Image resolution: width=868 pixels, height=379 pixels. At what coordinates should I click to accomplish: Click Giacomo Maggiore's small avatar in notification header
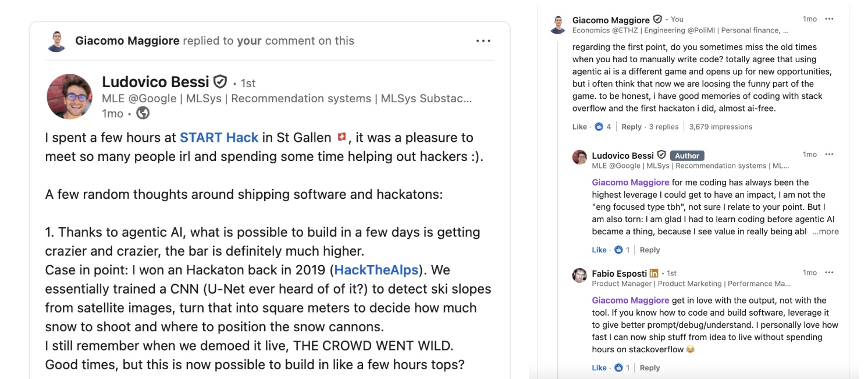56,41
